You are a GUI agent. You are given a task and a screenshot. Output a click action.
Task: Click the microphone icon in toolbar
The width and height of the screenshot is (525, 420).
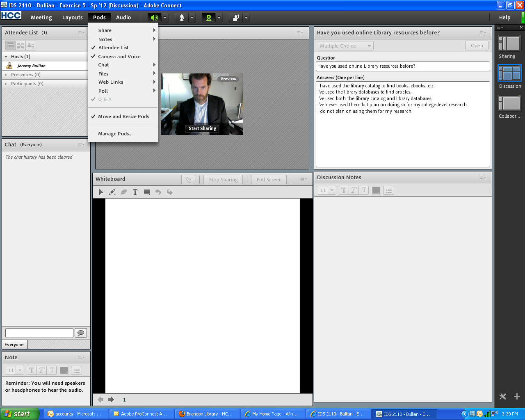(181, 18)
